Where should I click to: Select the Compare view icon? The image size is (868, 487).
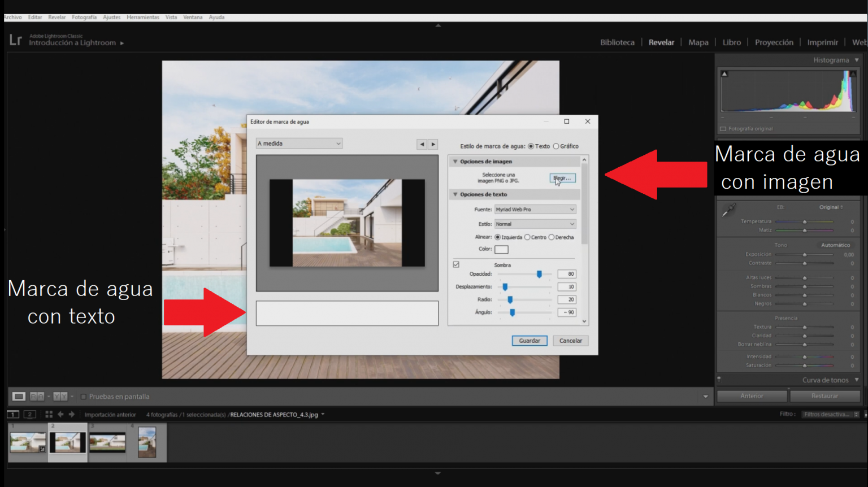(37, 397)
